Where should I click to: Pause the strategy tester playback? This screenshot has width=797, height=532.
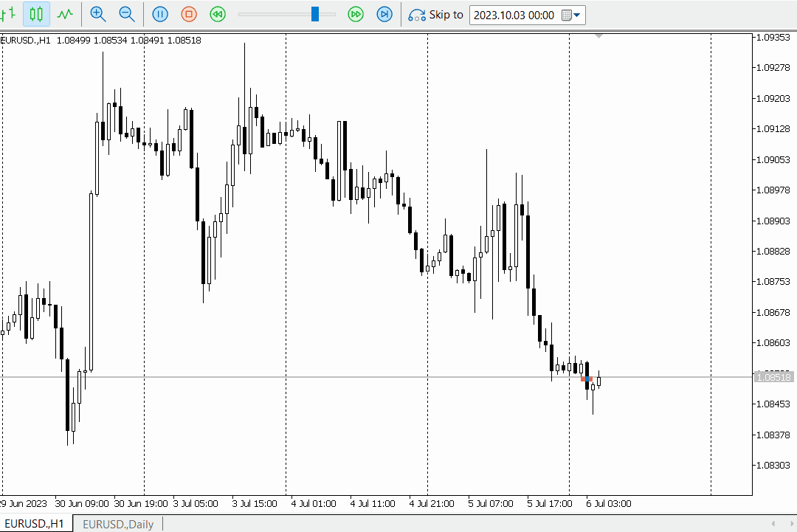(160, 14)
